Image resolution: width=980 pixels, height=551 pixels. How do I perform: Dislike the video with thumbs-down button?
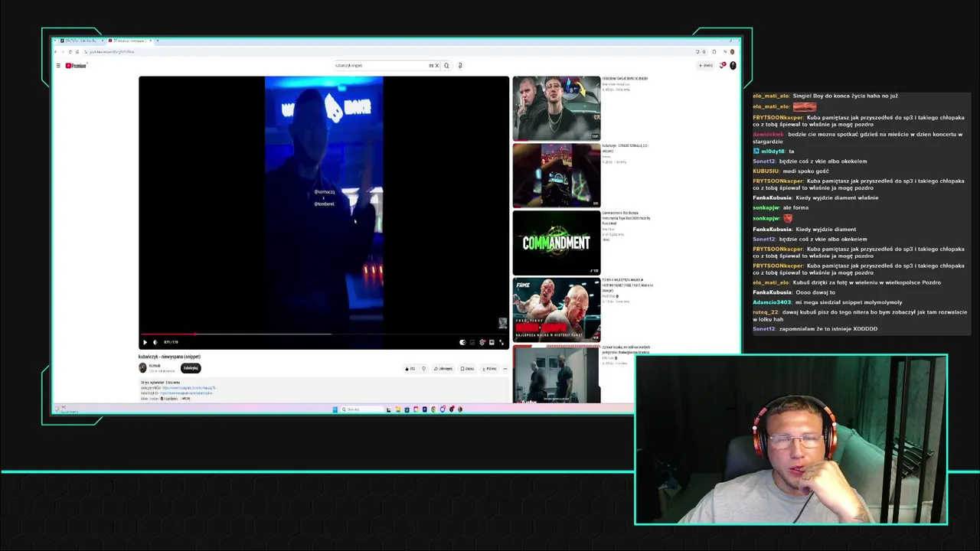click(x=423, y=369)
